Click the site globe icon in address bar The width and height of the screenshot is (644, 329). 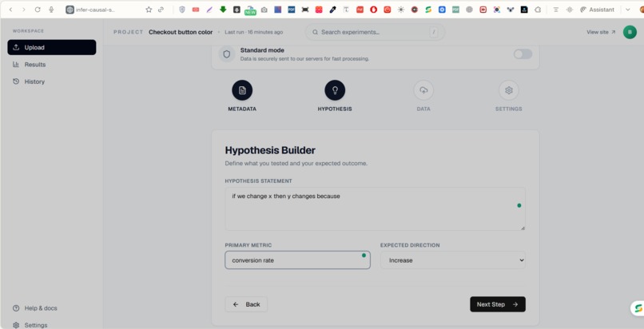[70, 10]
